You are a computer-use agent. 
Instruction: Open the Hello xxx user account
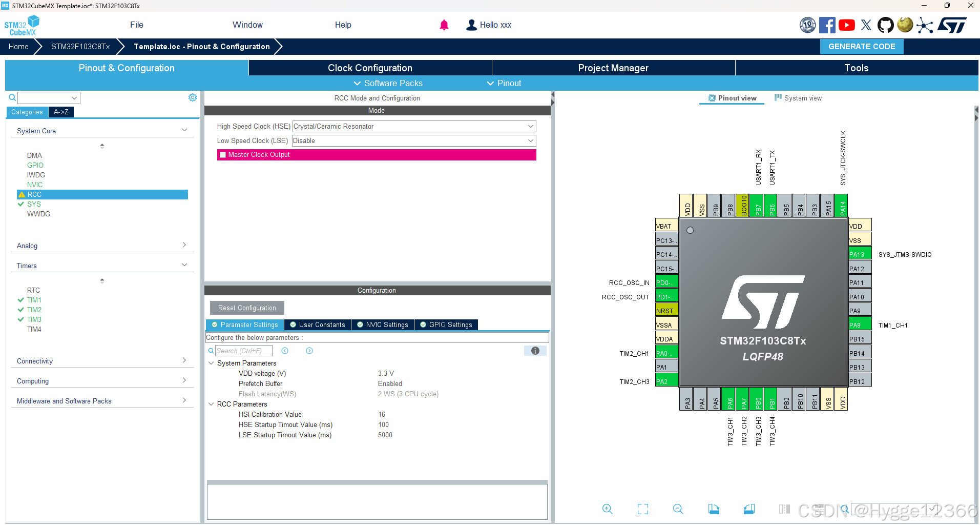pyautogui.click(x=489, y=25)
